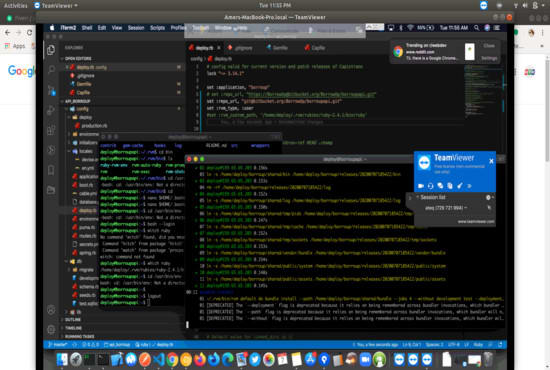The height and width of the screenshot is (370, 550).
Task: Click UTF-8 encoding in the status bar
Action: (454, 345)
